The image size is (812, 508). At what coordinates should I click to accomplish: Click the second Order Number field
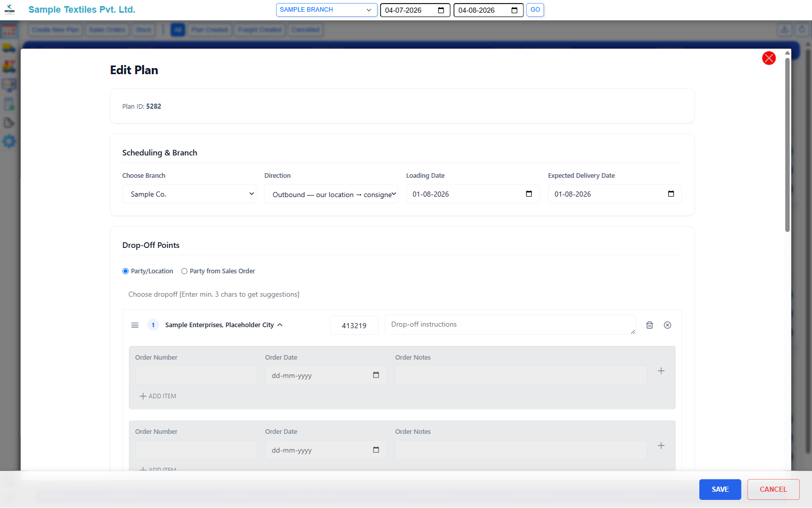[196, 450]
